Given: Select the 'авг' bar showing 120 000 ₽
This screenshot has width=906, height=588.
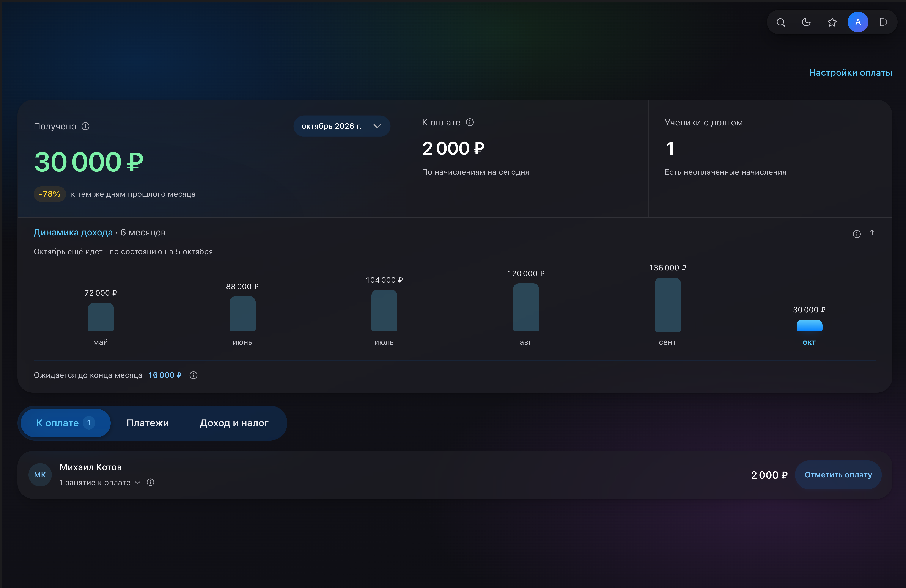Looking at the screenshot, I should tap(526, 307).
